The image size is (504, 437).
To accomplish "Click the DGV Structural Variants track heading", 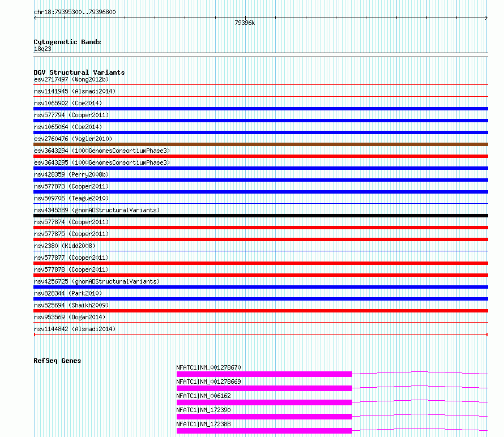I will point(79,72).
